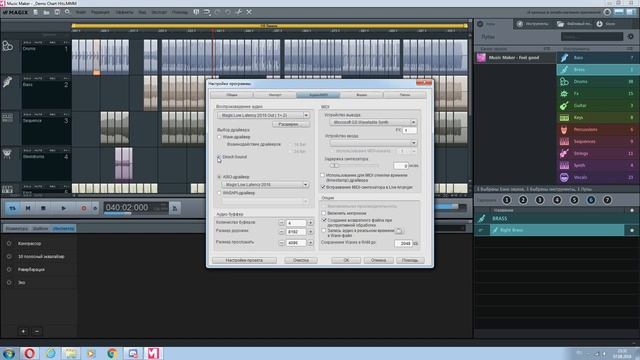Image resolution: width=640 pixels, height=360 pixels.
Task: Select the Bass instrument category
Action: tap(597, 58)
